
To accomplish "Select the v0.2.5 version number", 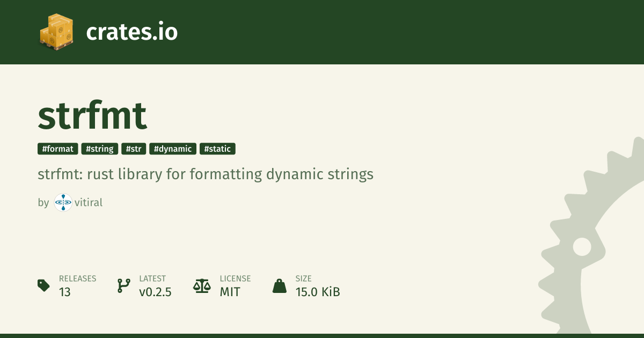I will 155,292.
